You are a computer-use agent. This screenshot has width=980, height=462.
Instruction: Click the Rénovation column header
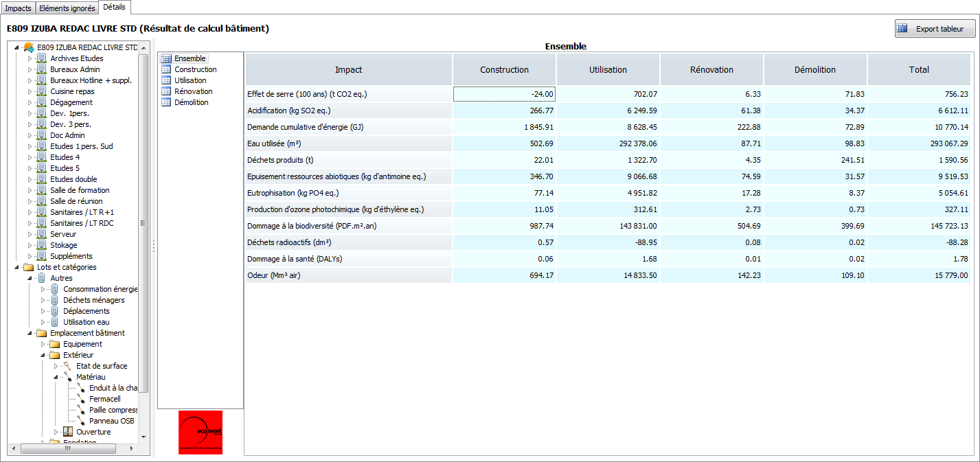point(711,69)
